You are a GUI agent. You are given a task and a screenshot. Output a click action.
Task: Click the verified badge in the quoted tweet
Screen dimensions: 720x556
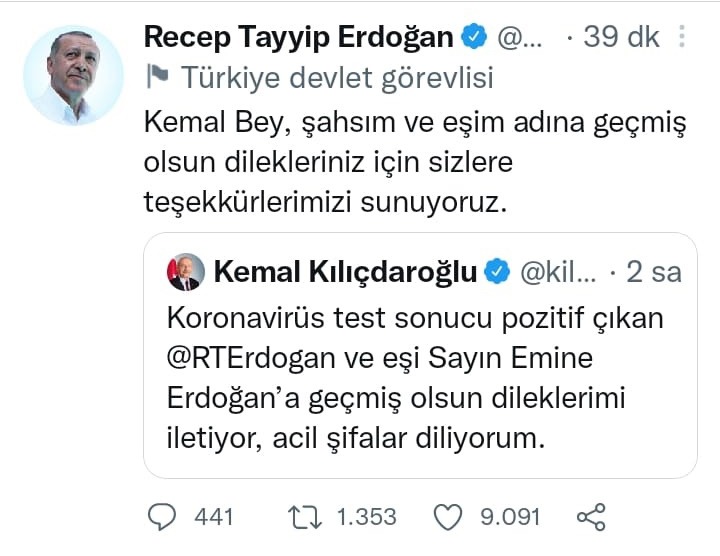pyautogui.click(x=497, y=271)
